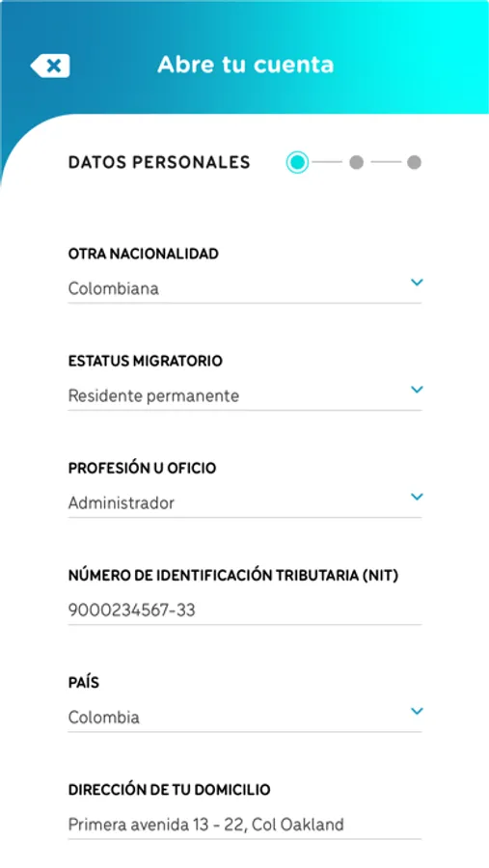Go to the second progress step dot
Screen dimensions: 489x868
357,162
